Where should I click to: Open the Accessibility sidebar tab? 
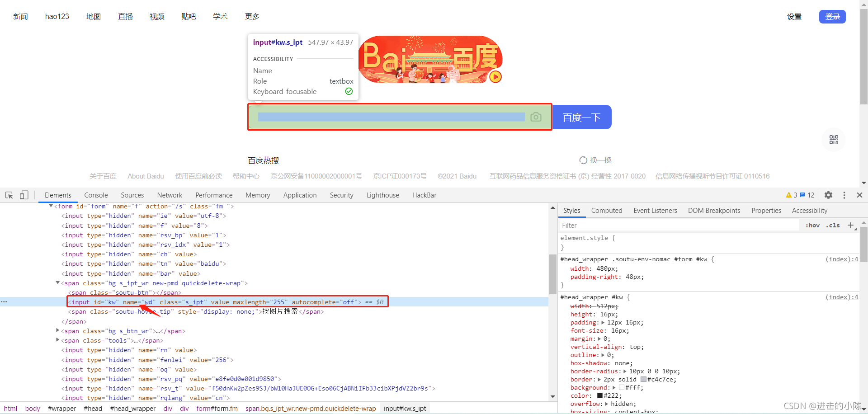pos(809,211)
